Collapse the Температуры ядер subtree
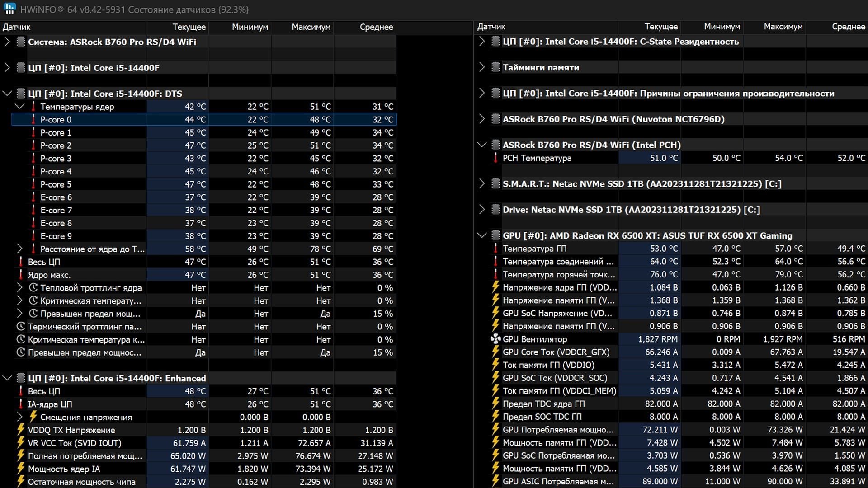The width and height of the screenshot is (868, 488). 19,107
